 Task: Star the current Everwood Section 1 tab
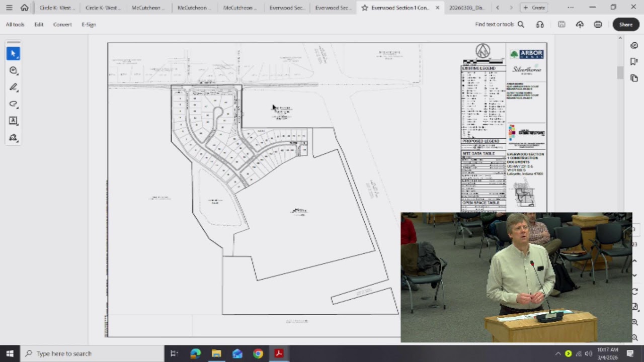[x=365, y=8]
